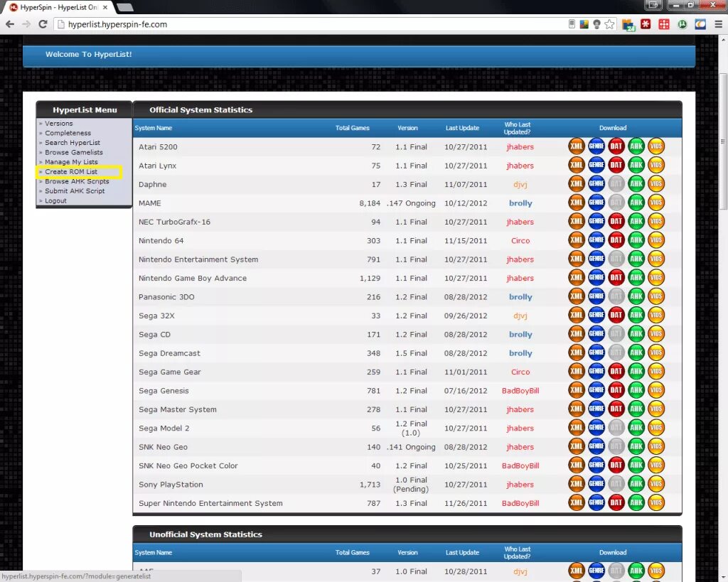Open the VIDS download for Super Nintendo Entertainment System
Screen dimensions: 728x582
[656, 502]
